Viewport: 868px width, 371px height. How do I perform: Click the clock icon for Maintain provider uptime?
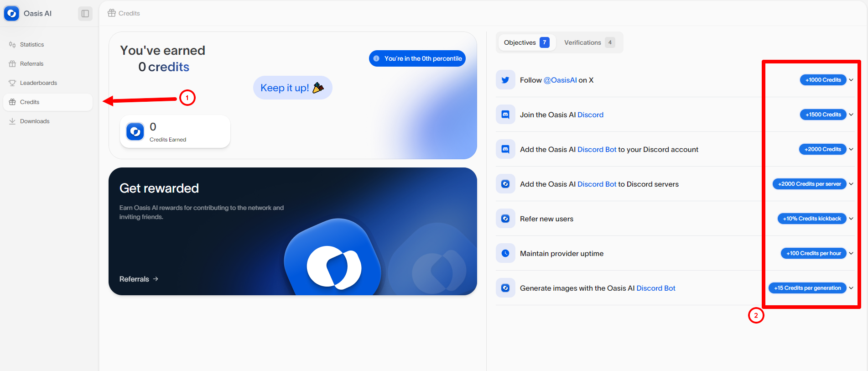click(505, 253)
